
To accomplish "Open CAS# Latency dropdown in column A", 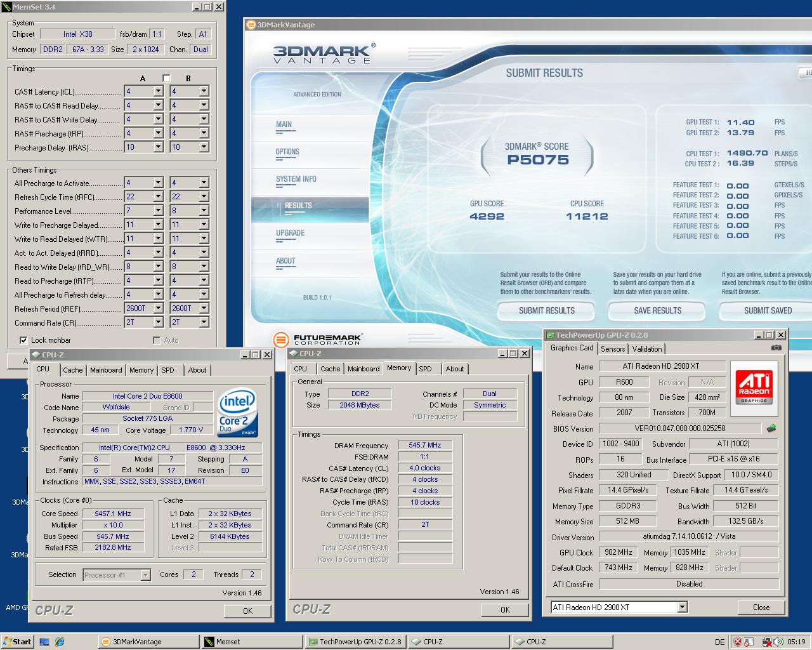I will (159, 91).
